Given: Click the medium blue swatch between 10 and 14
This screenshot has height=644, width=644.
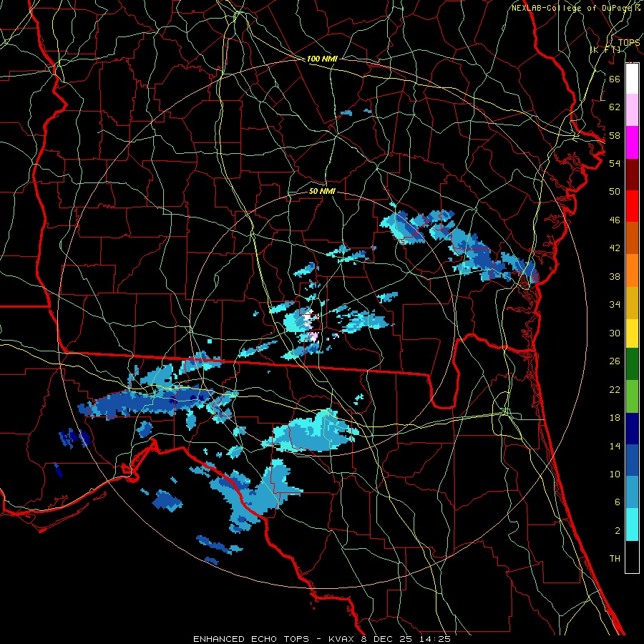Looking at the screenshot, I should 632,460.
